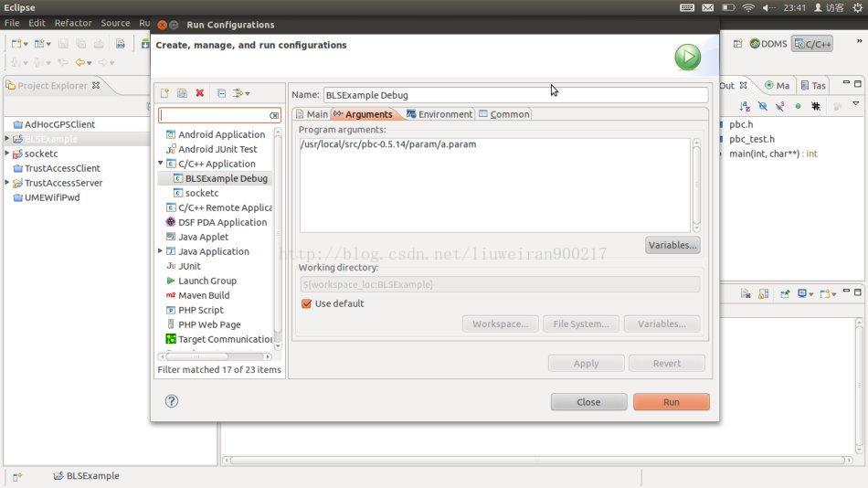
Task: Expand the socketc project in Project Explorer
Action: [x=6, y=153]
